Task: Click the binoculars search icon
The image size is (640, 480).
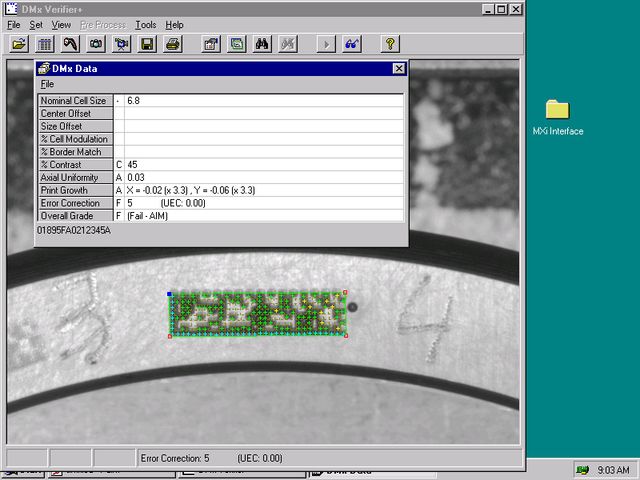Action: coord(262,44)
